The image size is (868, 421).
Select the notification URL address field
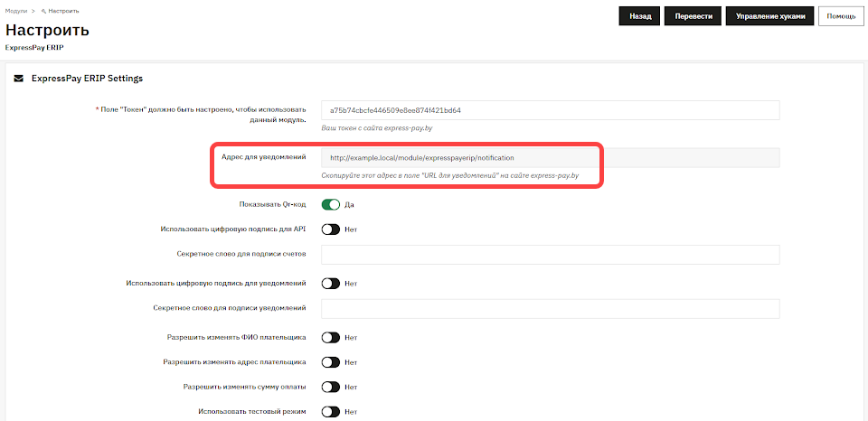pyautogui.click(x=551, y=158)
